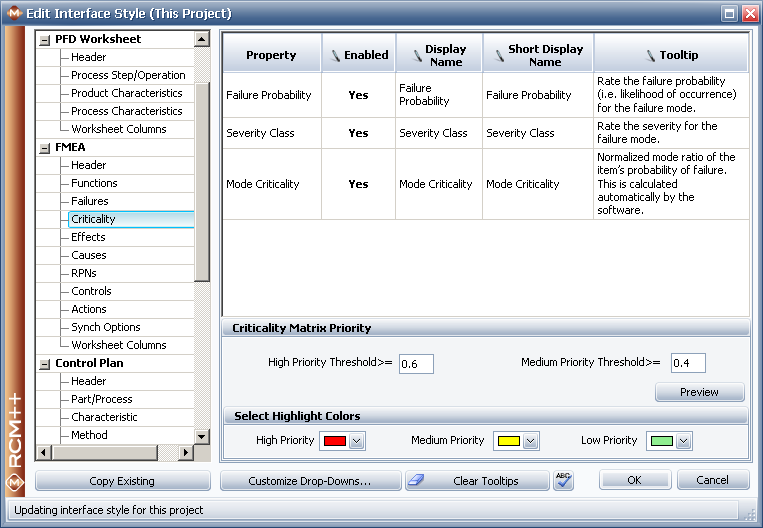Screen dimensions: 763x528
Task: Toggle Enabled Yes for Severity Class
Action: (358, 133)
